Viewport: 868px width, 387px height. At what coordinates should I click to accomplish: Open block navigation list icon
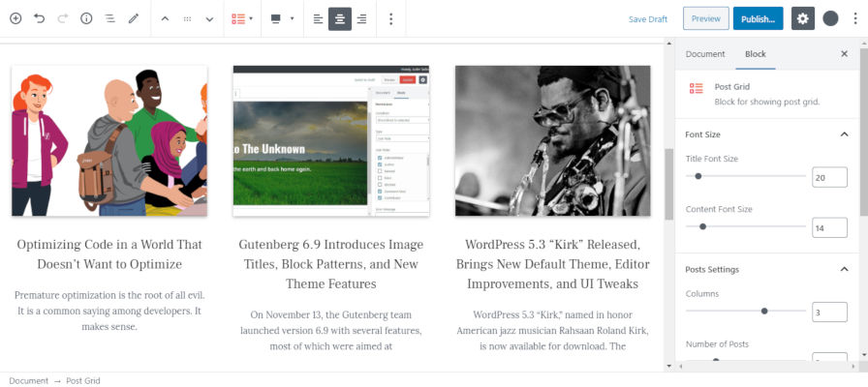tap(110, 18)
